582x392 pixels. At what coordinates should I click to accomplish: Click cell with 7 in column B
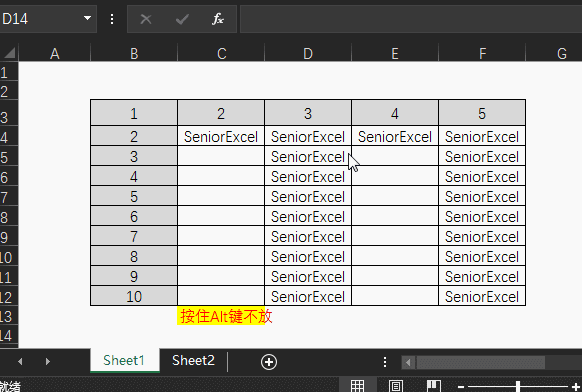134,236
